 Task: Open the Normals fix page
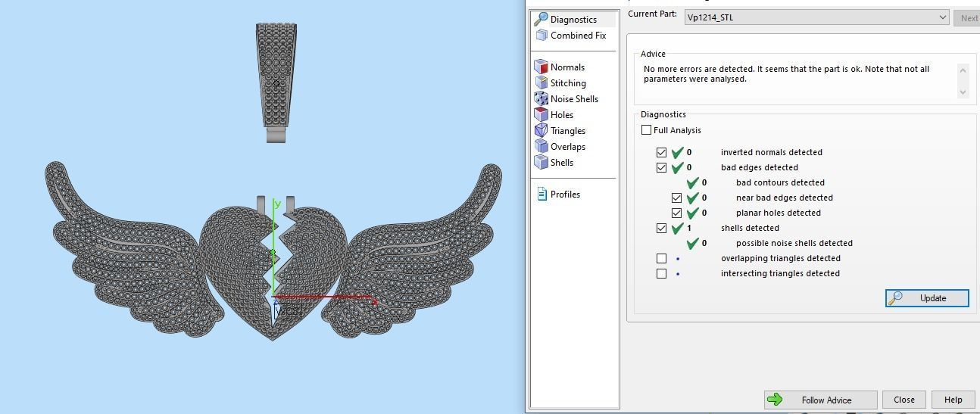click(x=567, y=67)
